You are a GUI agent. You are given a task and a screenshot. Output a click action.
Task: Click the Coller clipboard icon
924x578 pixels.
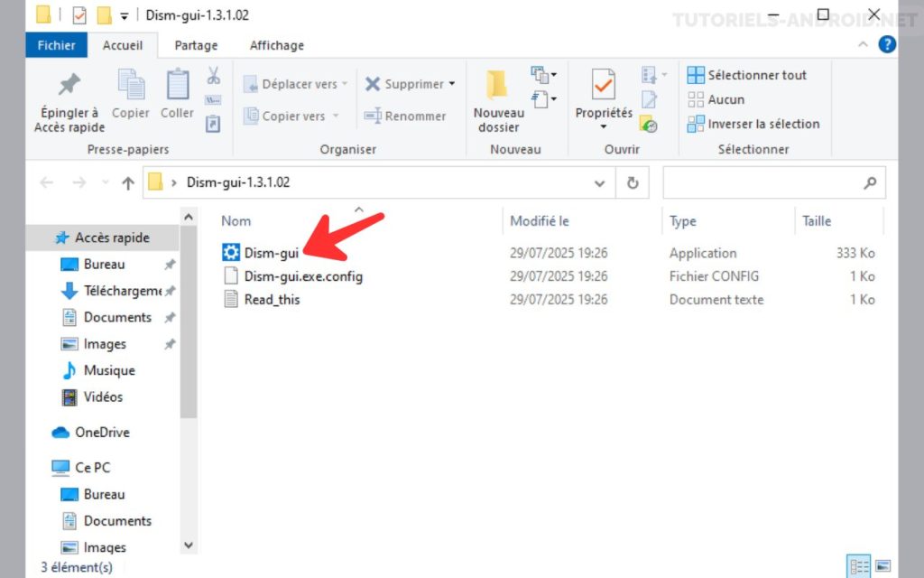coord(178,84)
